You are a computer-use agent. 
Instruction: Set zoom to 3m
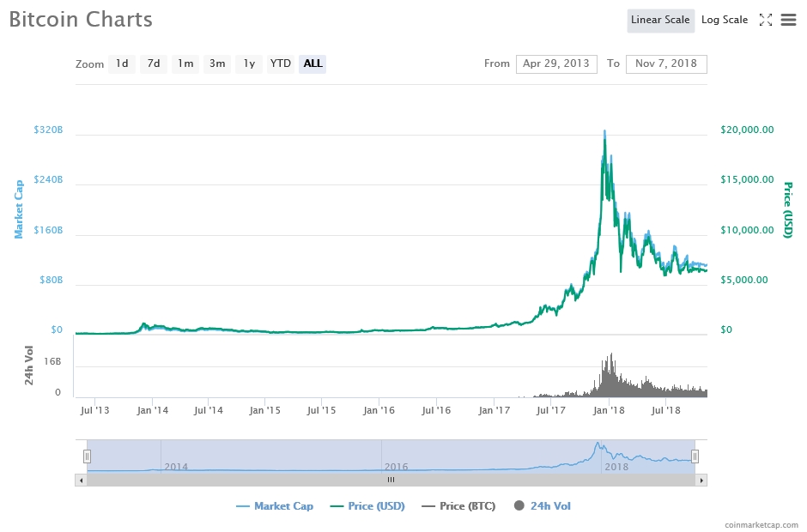tap(217, 63)
